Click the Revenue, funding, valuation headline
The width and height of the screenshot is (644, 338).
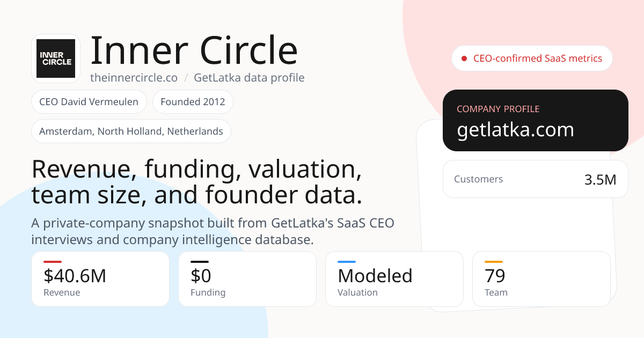click(197, 182)
